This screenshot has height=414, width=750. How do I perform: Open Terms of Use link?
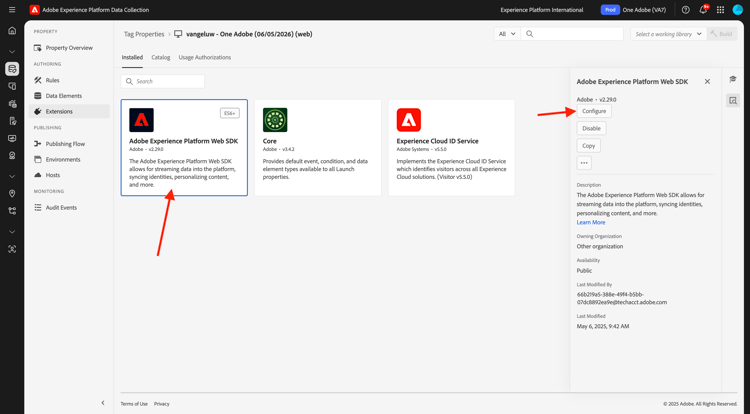[134, 404]
